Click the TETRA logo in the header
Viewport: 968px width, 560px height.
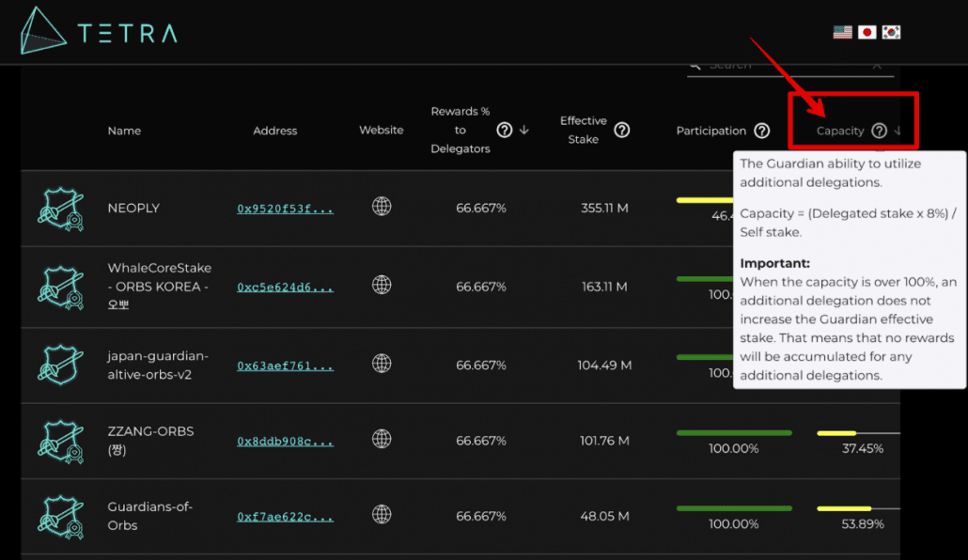(100, 31)
